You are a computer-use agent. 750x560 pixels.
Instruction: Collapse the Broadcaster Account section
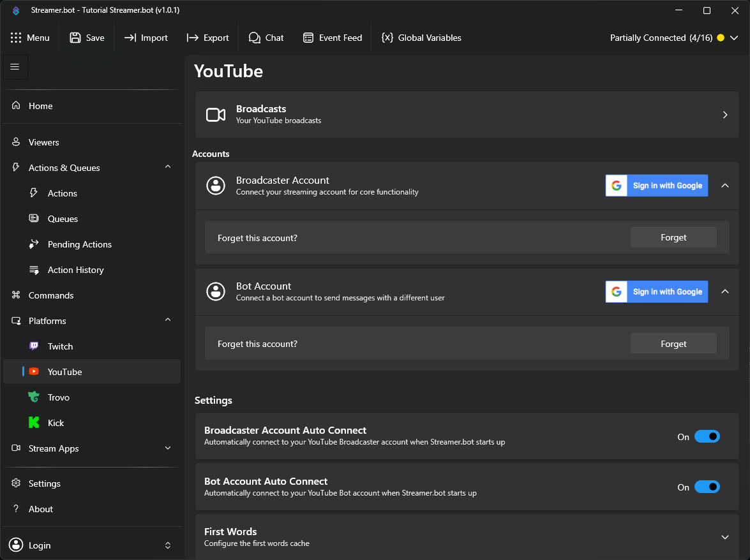[724, 186]
